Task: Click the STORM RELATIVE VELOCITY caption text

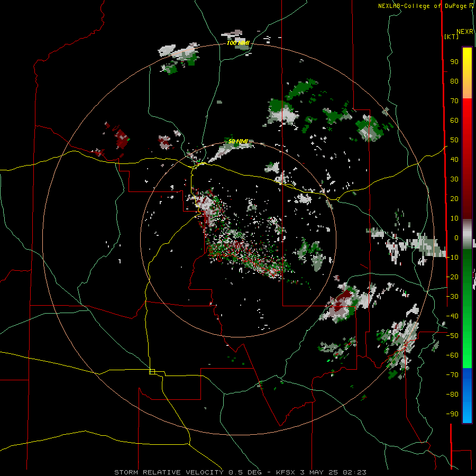Action: pos(169,472)
